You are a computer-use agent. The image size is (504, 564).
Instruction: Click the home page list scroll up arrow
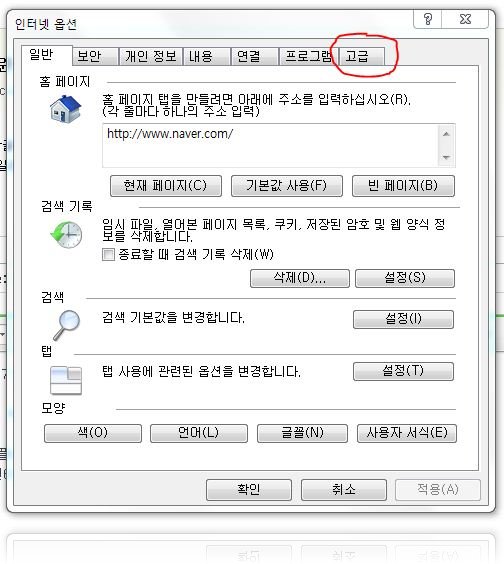click(446, 134)
